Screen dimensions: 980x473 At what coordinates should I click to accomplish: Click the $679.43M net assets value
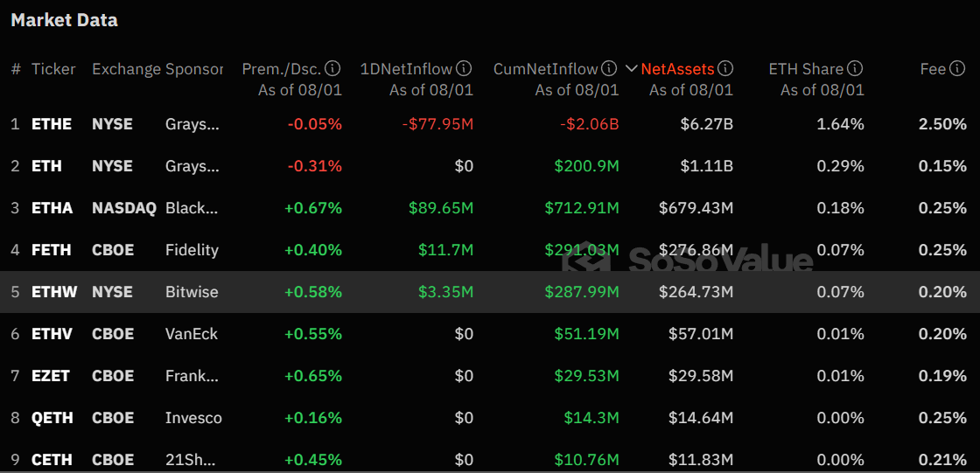pyautogui.click(x=696, y=207)
